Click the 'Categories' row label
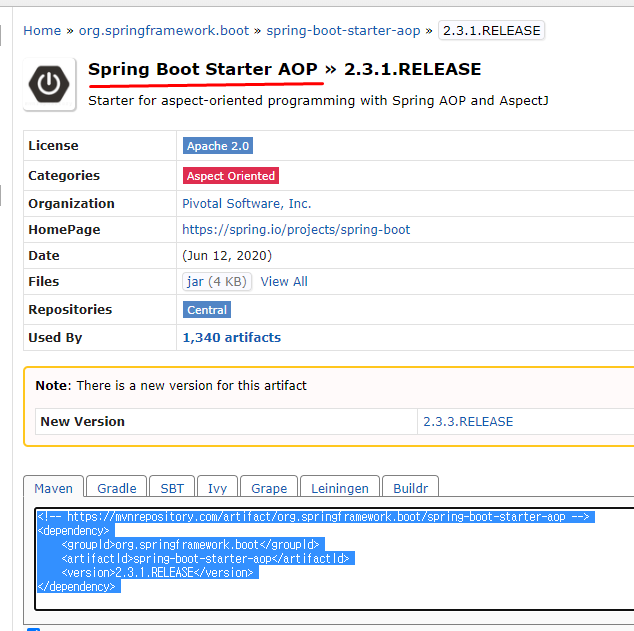This screenshot has width=634, height=631. coord(64,175)
